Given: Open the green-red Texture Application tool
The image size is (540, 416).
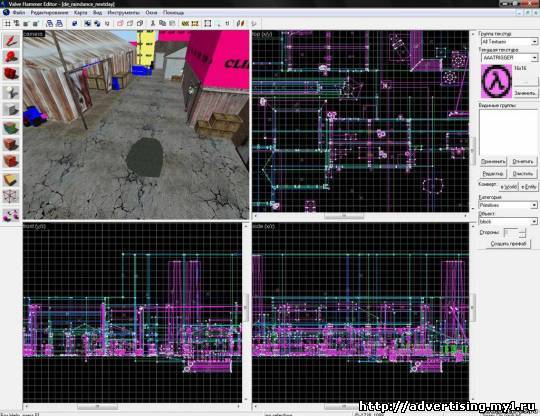Looking at the screenshot, I should [x=11, y=128].
